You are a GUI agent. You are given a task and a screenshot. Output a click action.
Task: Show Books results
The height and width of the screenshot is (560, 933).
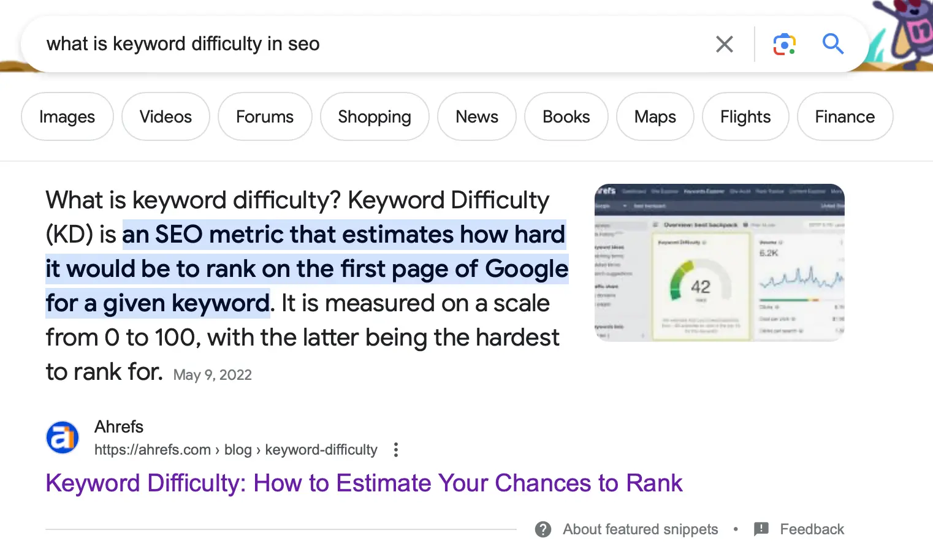pyautogui.click(x=566, y=116)
